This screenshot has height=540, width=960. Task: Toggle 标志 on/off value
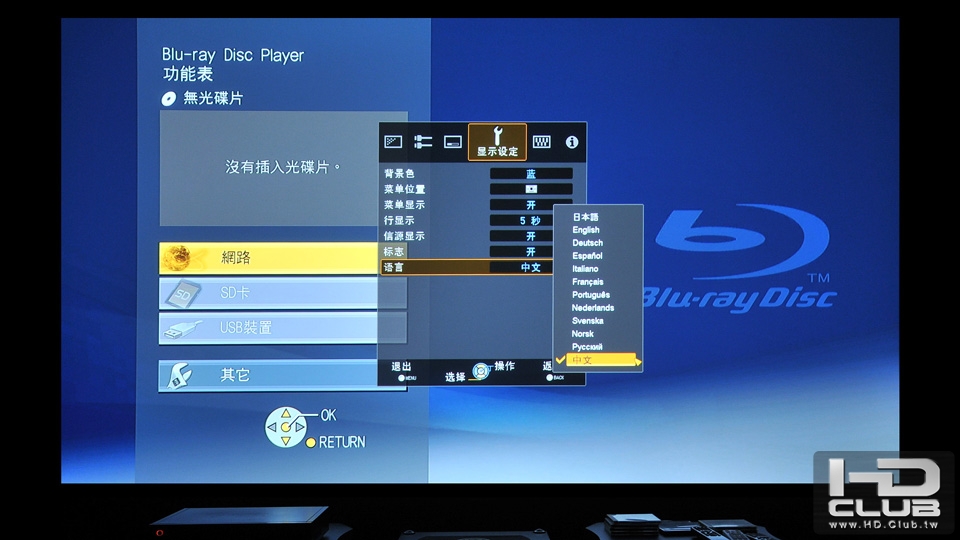(x=531, y=252)
